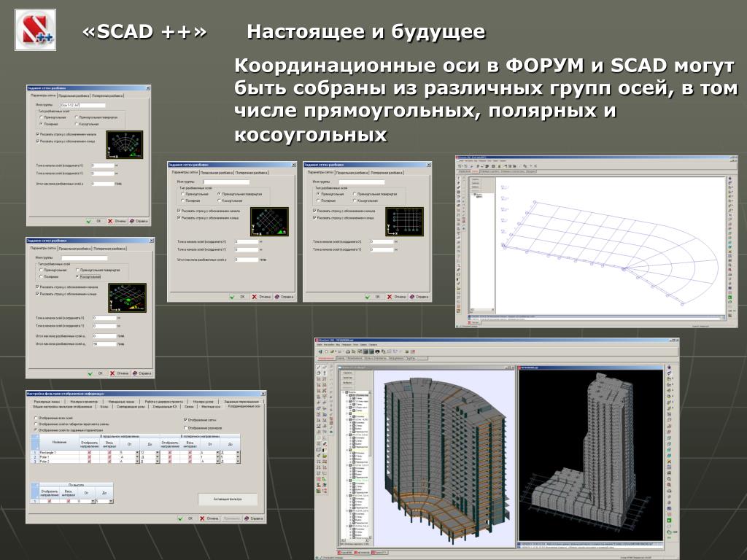747x560 pixels.
Task: Click "Отмена" in the oblique-grid dialog
Action: pyautogui.click(x=120, y=373)
